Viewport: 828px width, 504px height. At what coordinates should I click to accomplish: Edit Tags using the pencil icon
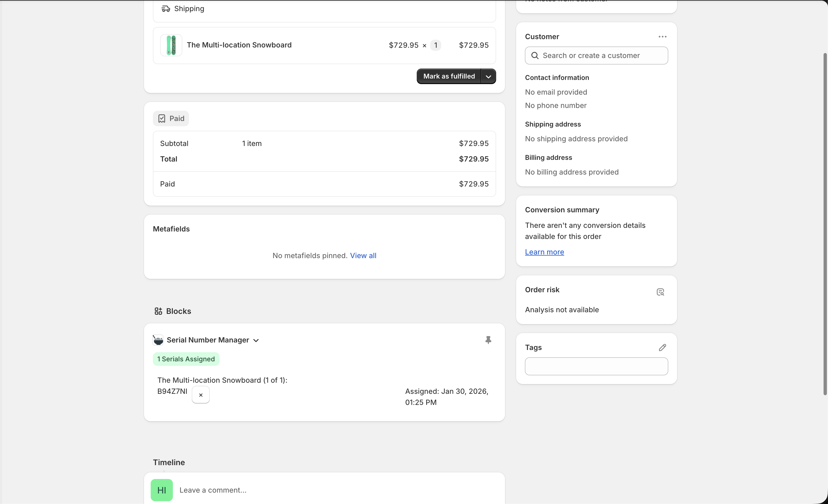tap(662, 347)
